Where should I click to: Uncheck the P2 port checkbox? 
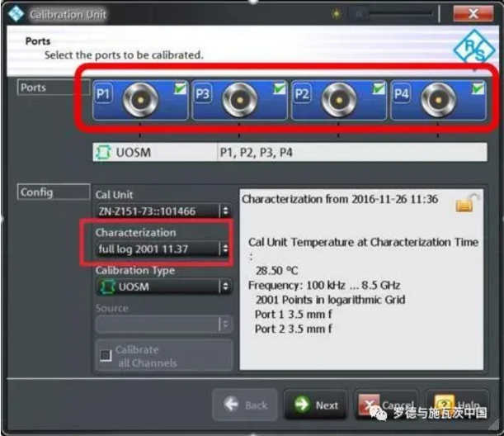(x=379, y=88)
